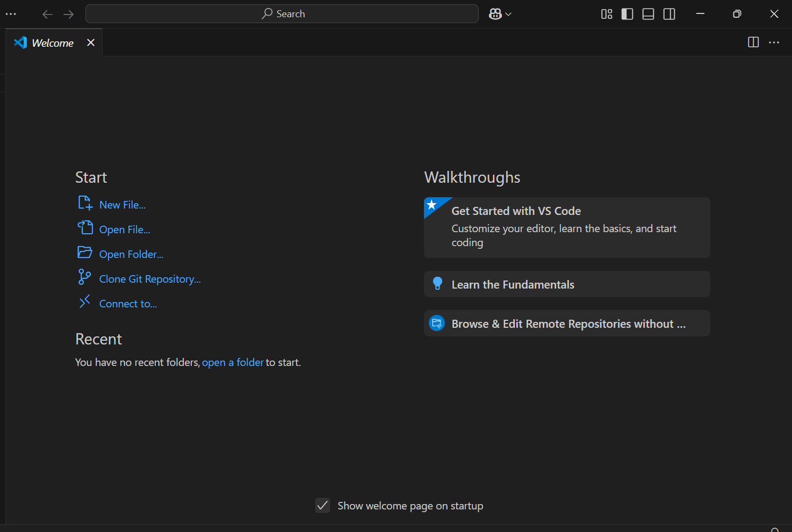Open Learn the Fundamentals walkthrough
Image resolution: width=792 pixels, height=532 pixels.
tap(567, 284)
